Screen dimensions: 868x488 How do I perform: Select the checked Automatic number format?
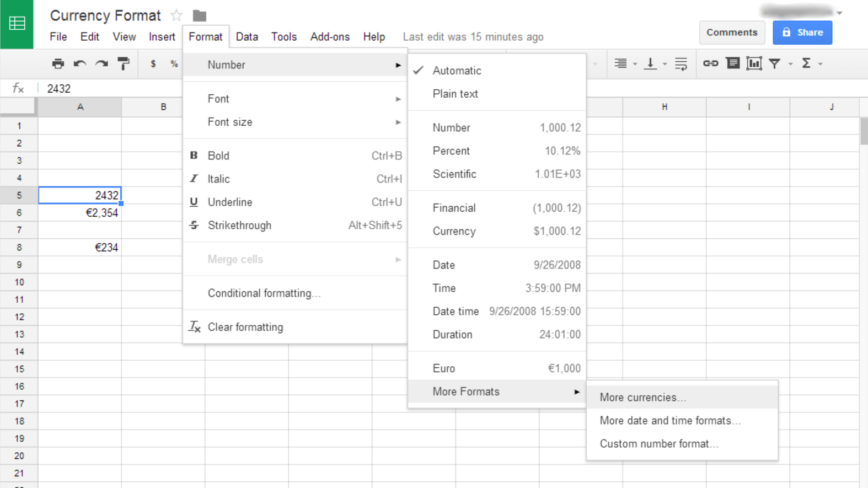(457, 71)
